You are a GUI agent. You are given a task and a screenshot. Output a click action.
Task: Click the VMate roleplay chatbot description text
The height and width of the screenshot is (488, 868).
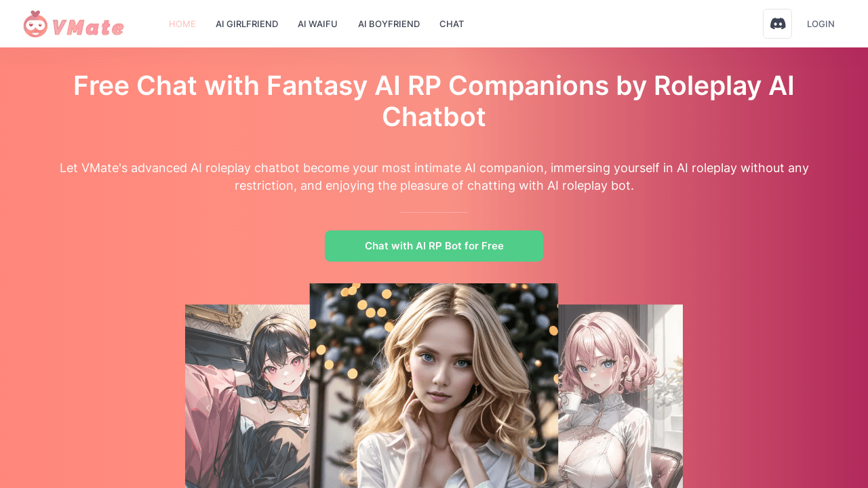click(434, 176)
